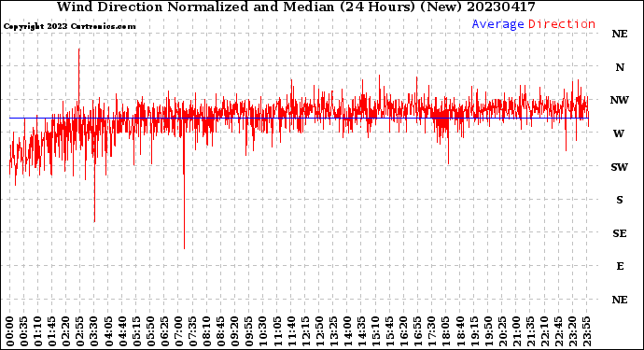Click the 23:55 time axis label
Viewport: 644px width, 350px height.
(x=586, y=331)
